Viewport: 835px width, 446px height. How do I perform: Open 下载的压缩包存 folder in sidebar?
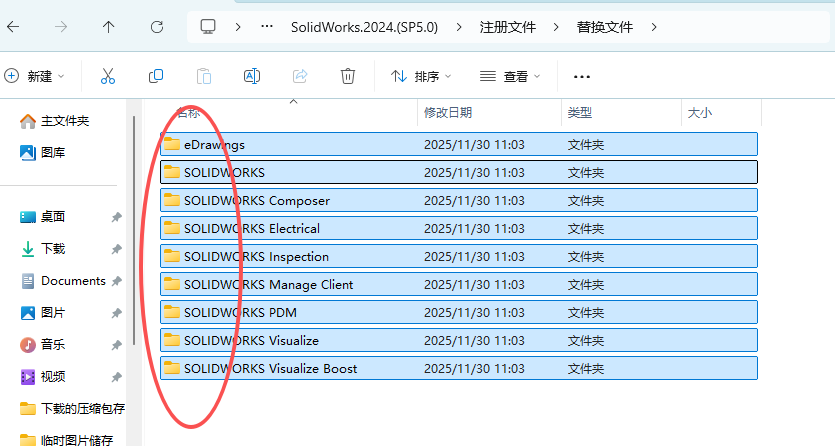click(72, 409)
